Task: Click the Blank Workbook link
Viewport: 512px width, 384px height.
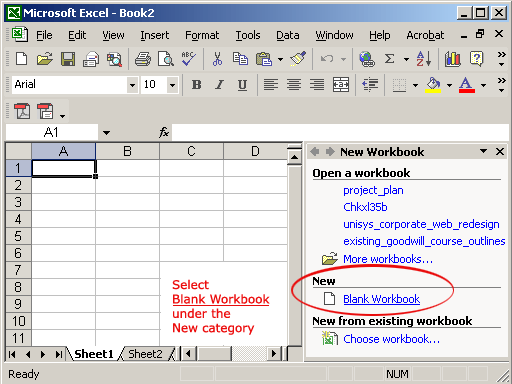Action: (x=381, y=299)
